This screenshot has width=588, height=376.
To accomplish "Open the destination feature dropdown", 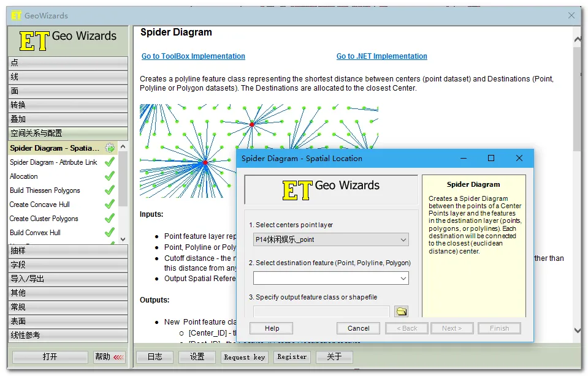I will [330, 278].
